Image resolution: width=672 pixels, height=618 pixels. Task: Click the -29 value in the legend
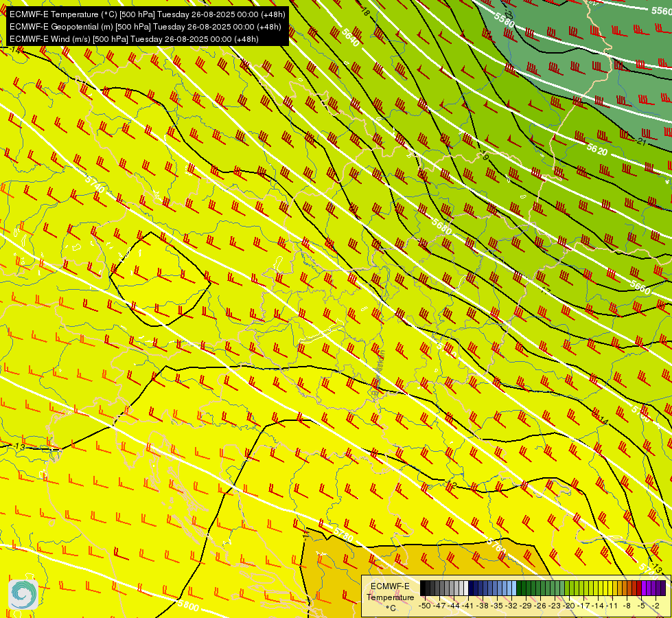[526, 606]
